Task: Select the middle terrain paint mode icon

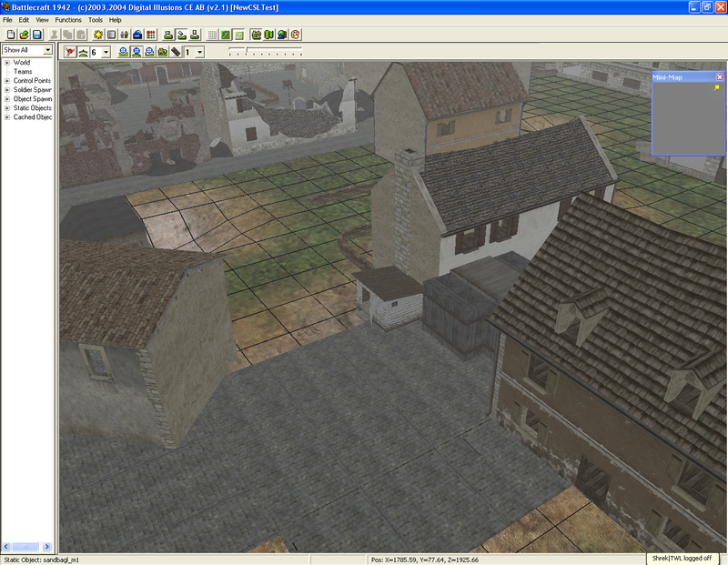Action: (x=181, y=35)
